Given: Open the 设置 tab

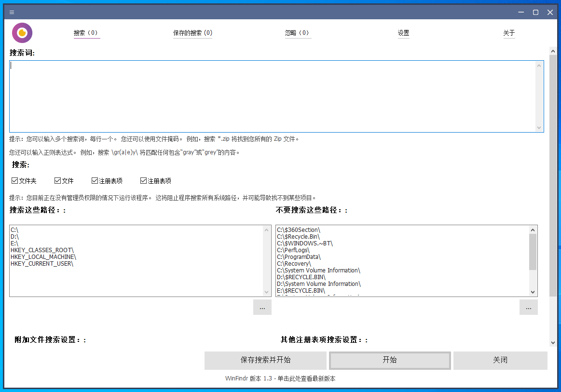Looking at the screenshot, I should point(403,33).
